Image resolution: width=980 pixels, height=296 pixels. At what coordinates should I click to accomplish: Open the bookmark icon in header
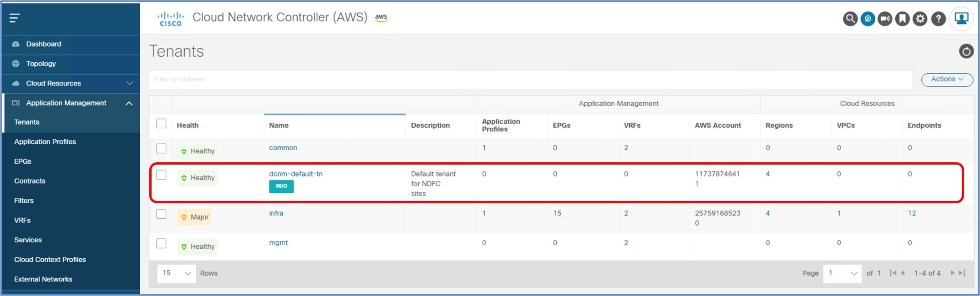tap(902, 19)
